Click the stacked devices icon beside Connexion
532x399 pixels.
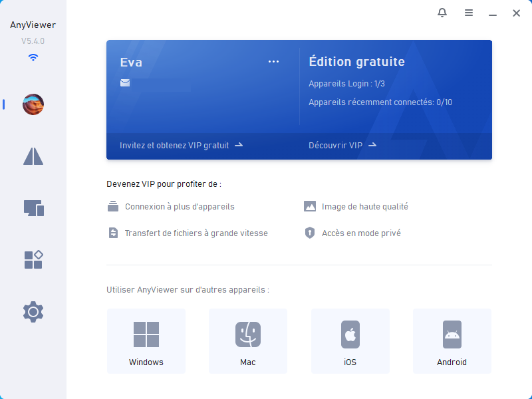[x=113, y=206]
